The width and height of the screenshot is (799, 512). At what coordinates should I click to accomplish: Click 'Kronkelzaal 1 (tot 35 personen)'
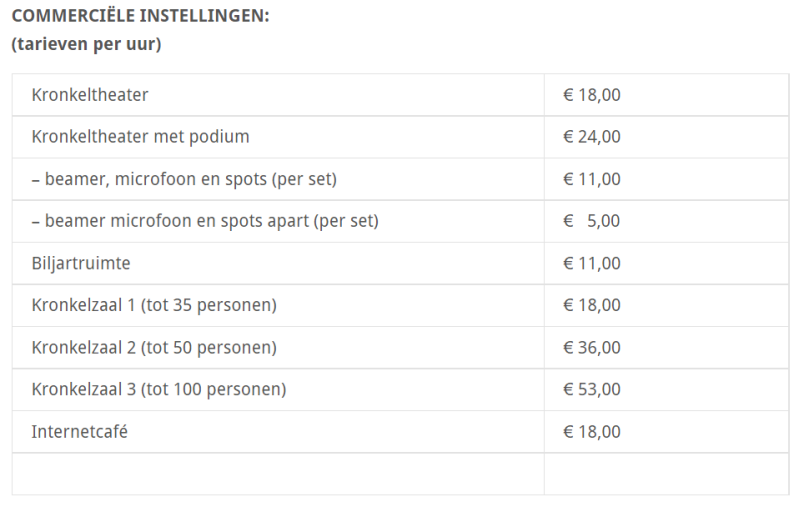(x=154, y=305)
